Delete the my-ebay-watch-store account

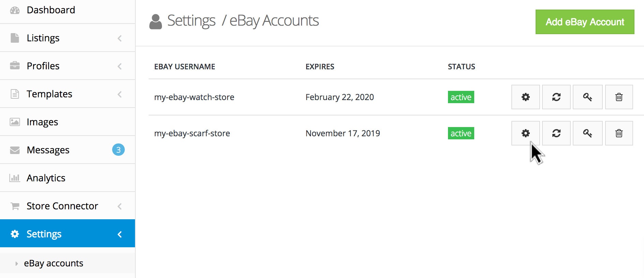tap(619, 97)
